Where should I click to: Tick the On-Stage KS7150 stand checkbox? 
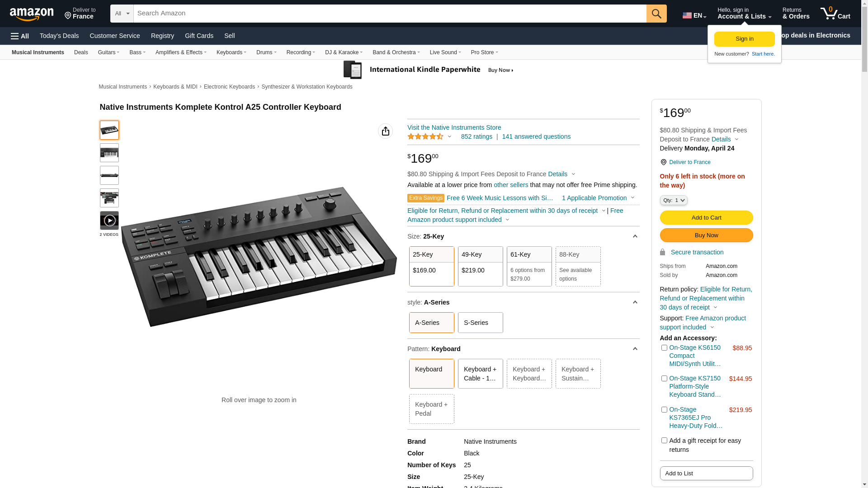[664, 379]
